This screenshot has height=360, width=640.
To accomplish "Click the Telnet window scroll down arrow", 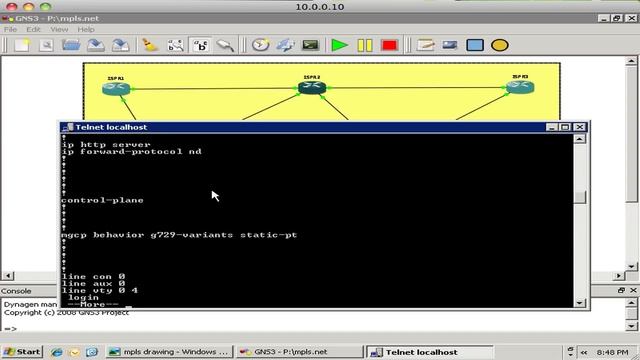I will tap(580, 303).
